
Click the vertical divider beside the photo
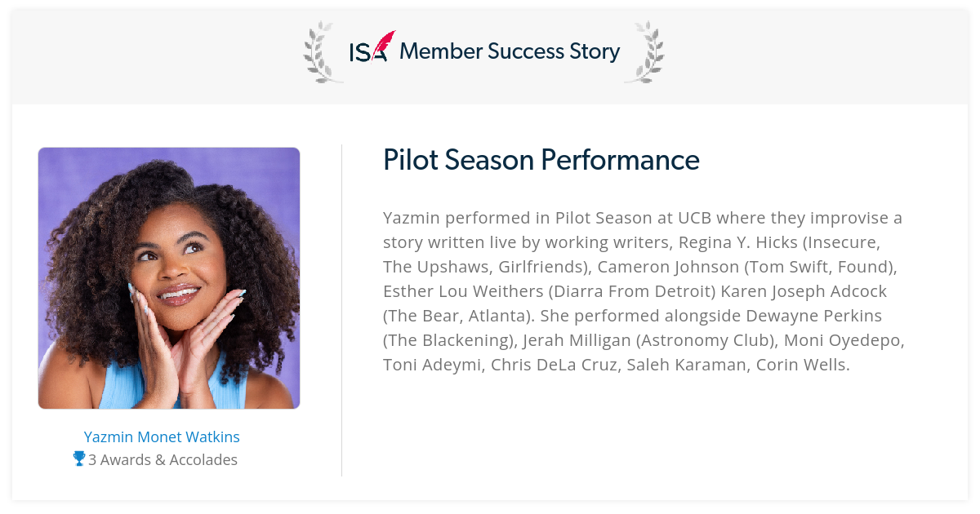(341, 310)
